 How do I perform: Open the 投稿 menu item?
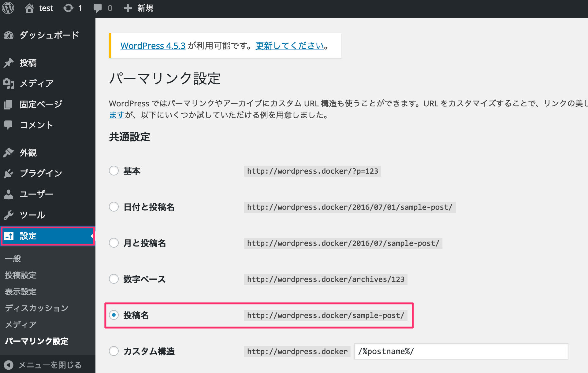pyautogui.click(x=48, y=63)
